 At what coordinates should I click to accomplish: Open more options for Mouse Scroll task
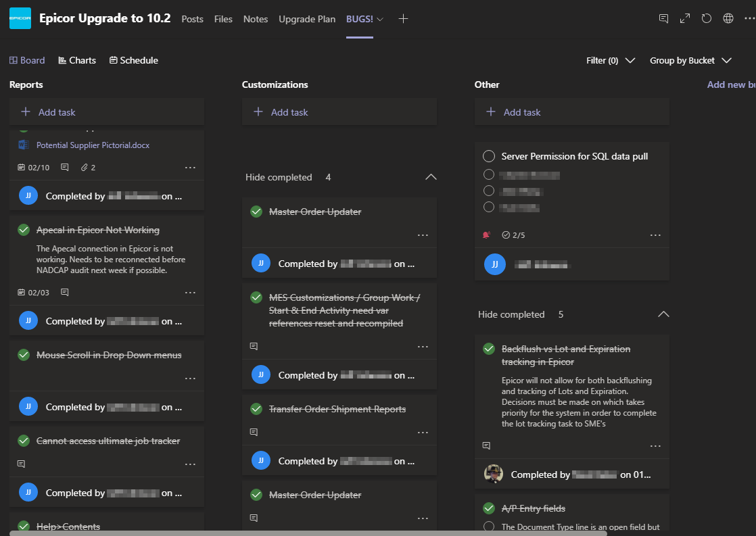(x=191, y=379)
